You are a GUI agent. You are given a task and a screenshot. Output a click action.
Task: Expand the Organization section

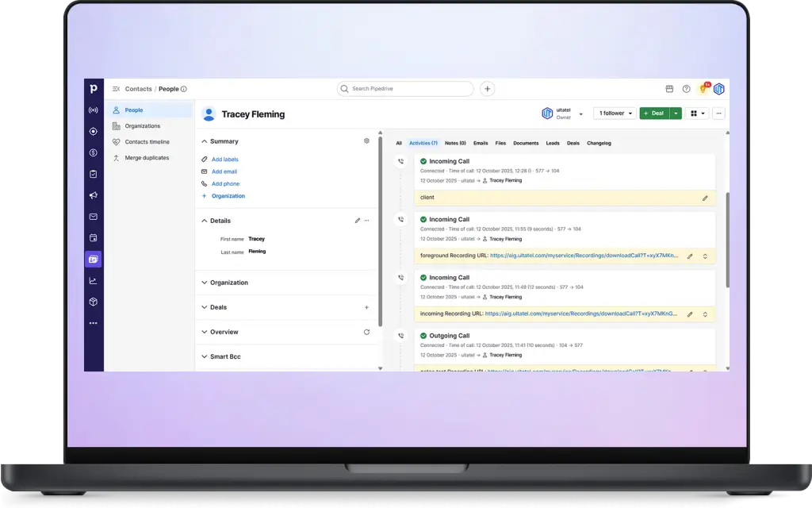pyautogui.click(x=228, y=283)
